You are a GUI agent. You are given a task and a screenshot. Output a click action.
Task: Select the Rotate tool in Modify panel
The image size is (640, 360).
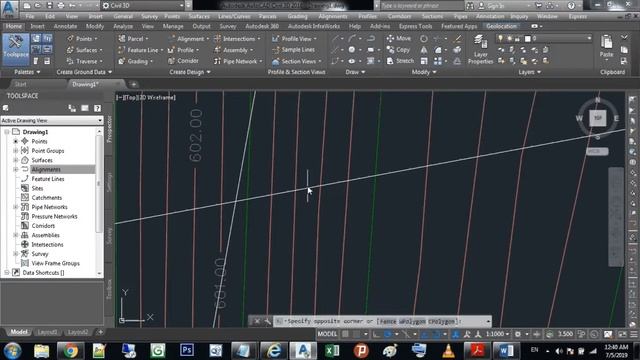click(x=424, y=39)
